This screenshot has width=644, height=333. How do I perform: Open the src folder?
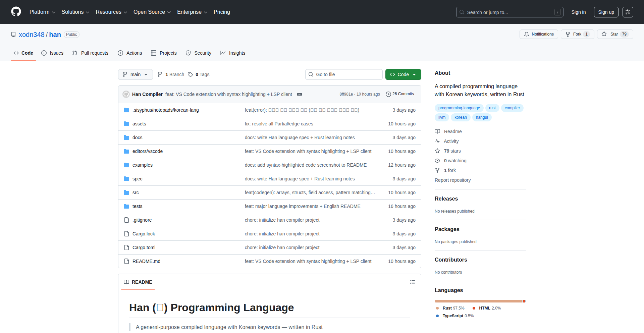[136, 192]
